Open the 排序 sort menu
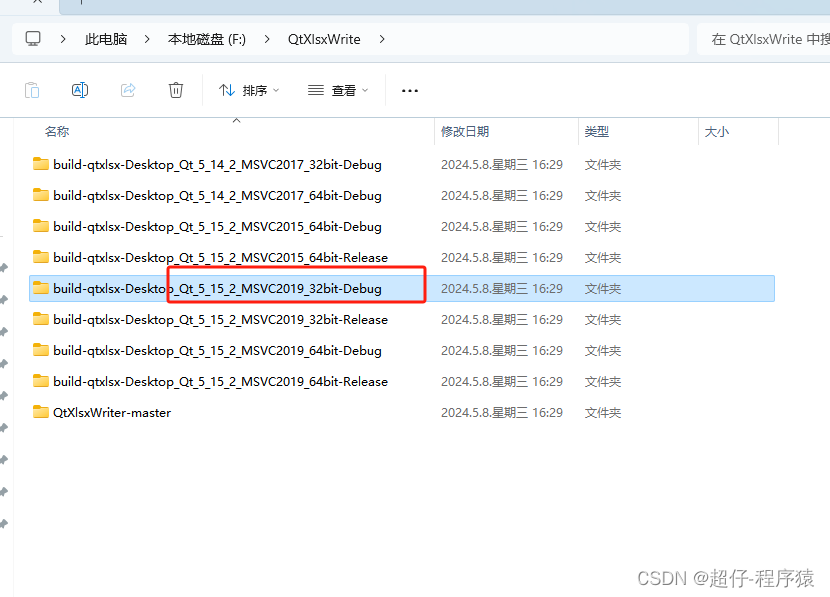 tap(247, 90)
